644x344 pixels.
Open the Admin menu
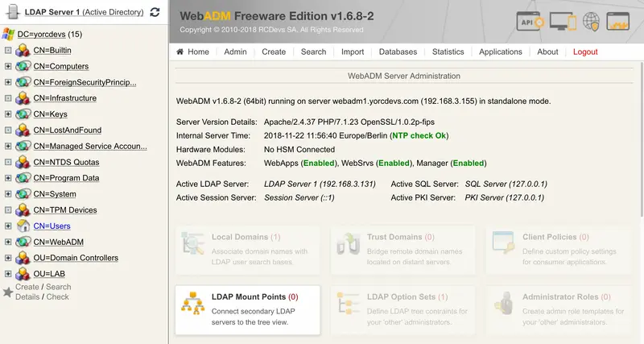235,52
